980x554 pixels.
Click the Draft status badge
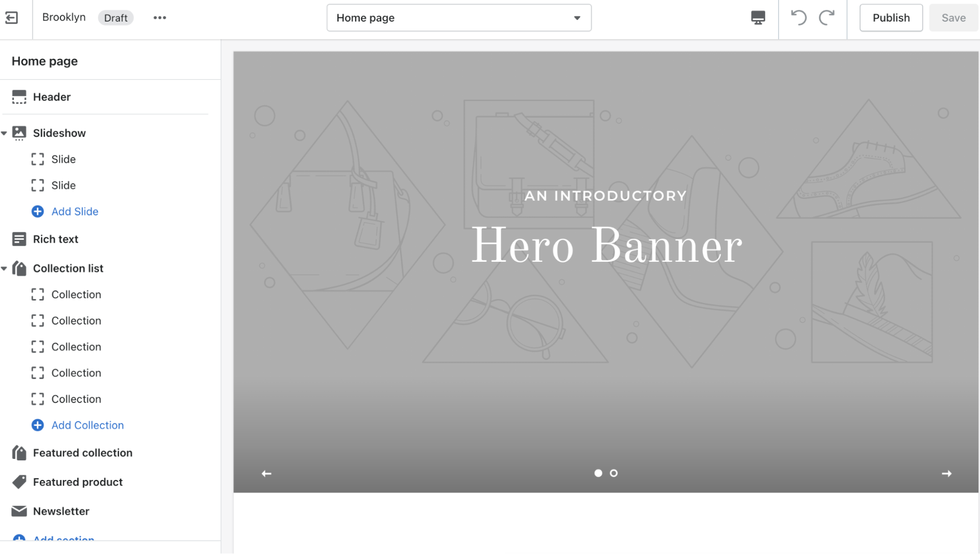pos(115,18)
